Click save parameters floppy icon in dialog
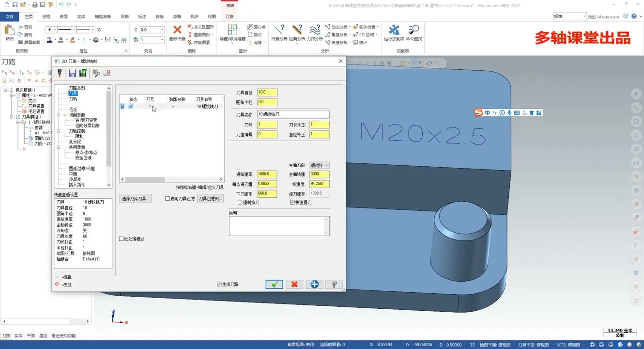Screen dimensions: 644x349 pyautogui.click(x=72, y=73)
